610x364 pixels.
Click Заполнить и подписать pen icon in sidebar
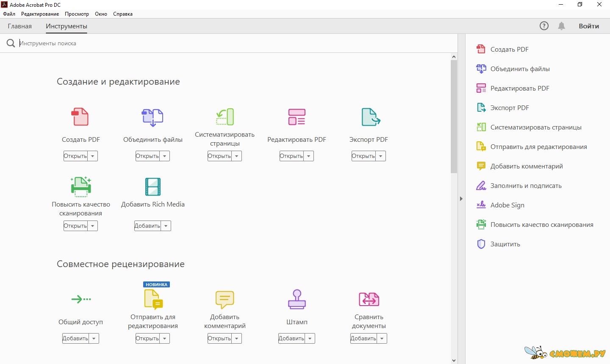(481, 185)
